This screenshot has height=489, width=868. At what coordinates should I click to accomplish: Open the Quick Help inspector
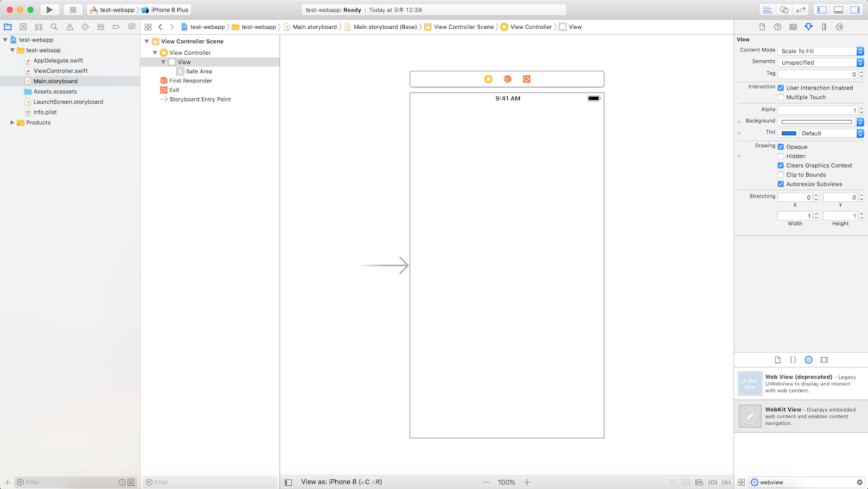tap(777, 26)
